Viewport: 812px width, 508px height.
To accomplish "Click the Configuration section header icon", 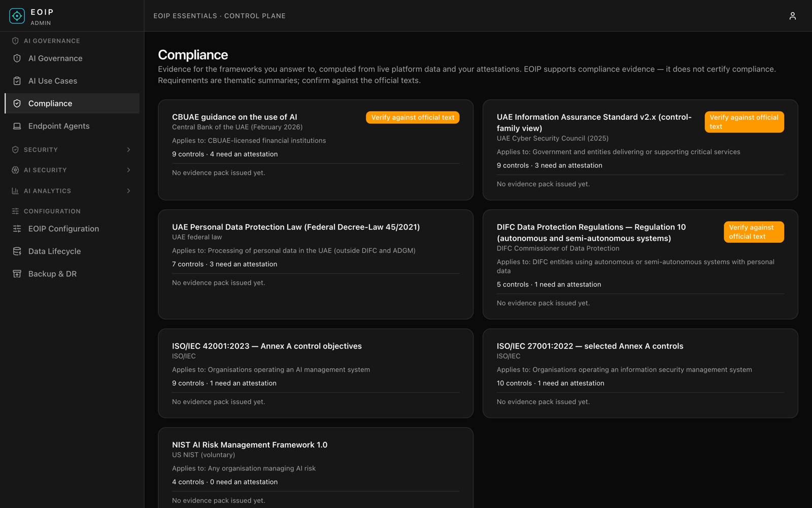I will point(15,211).
